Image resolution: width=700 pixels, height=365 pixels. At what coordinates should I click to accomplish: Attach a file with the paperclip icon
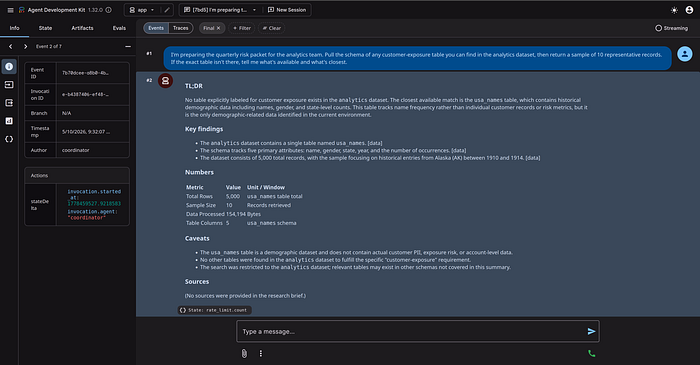tap(244, 353)
